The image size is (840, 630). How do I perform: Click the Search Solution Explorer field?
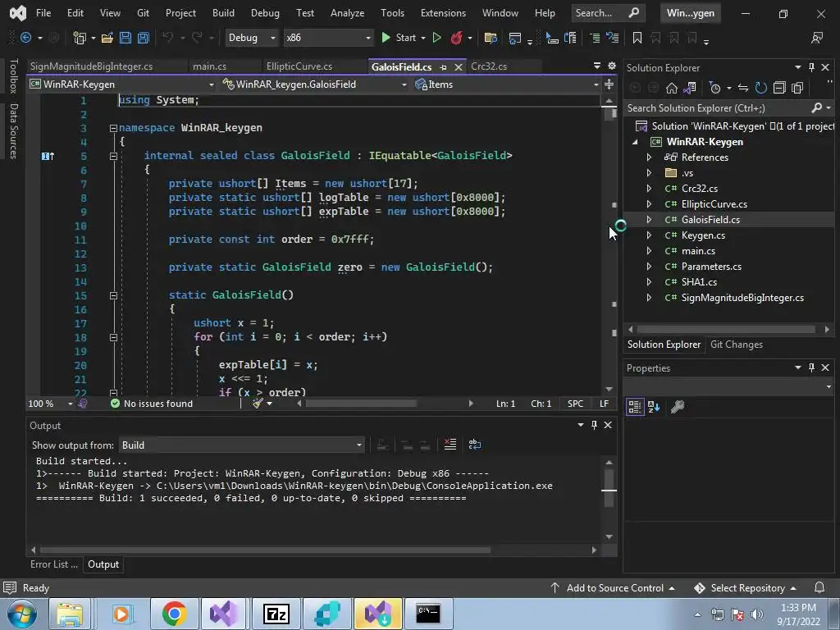point(718,107)
